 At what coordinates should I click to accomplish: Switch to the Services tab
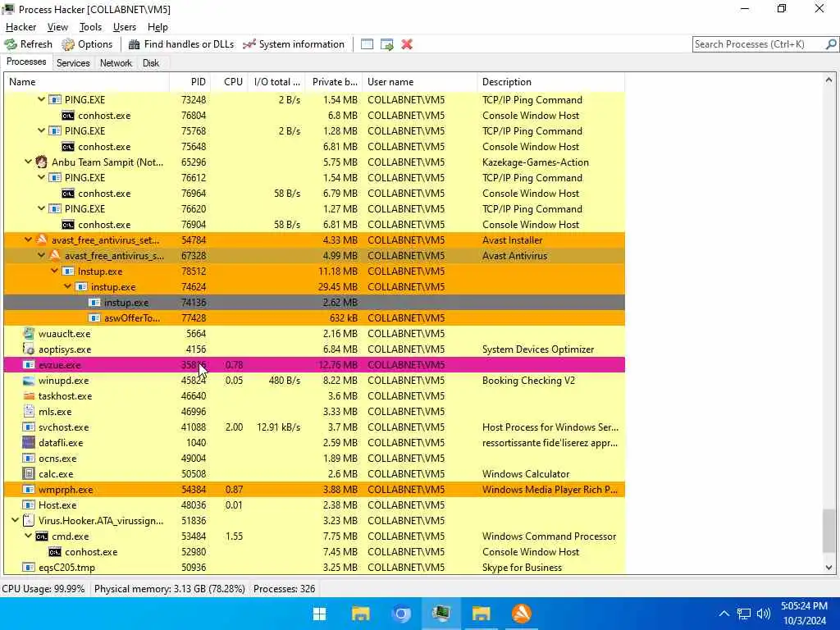click(x=73, y=63)
